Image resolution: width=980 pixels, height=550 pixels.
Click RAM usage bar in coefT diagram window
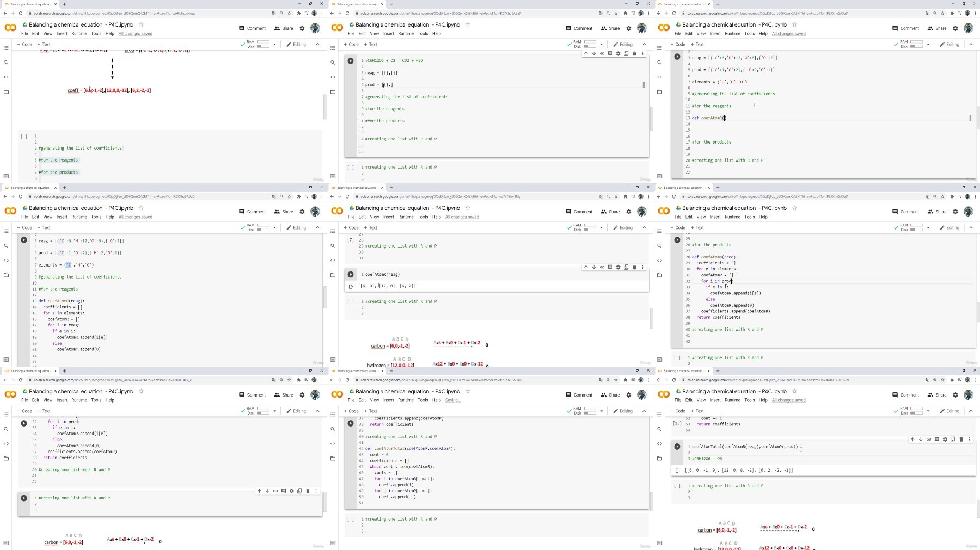pos(263,42)
